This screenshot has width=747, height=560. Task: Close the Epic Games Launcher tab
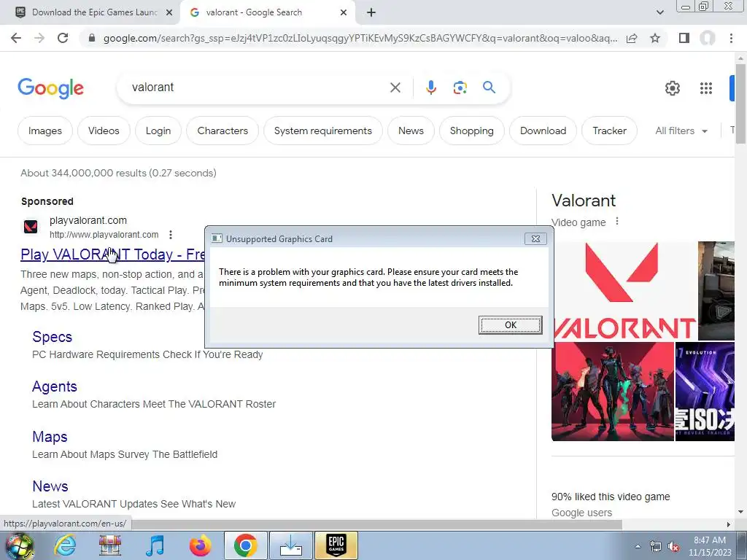(x=169, y=13)
